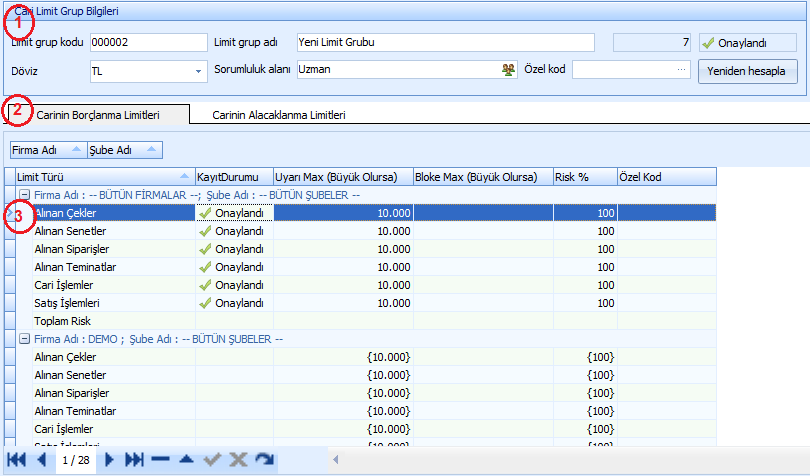This screenshot has height=476, width=810.
Task: Click the header Onaylandı status button
Action: (747, 43)
